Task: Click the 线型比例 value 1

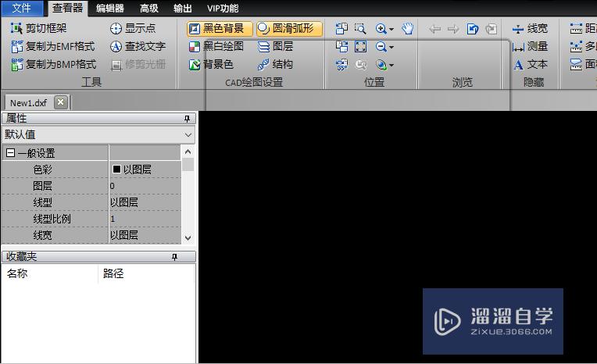Action: click(145, 219)
